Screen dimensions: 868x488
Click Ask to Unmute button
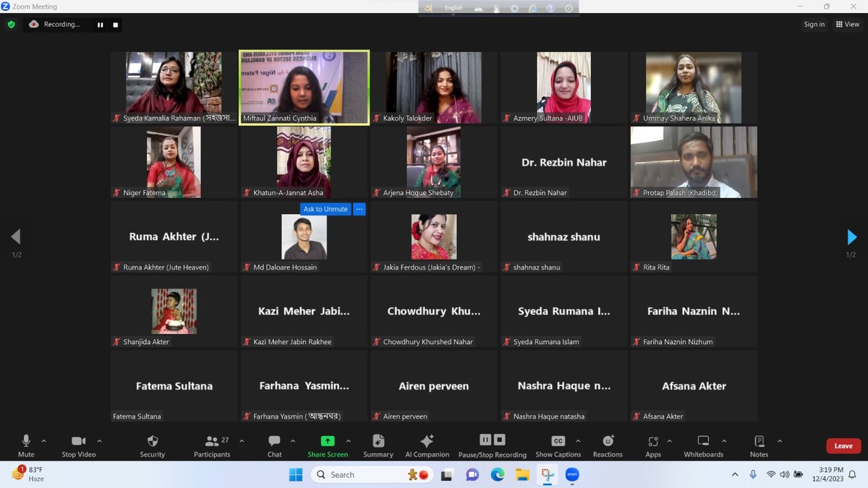(x=325, y=209)
